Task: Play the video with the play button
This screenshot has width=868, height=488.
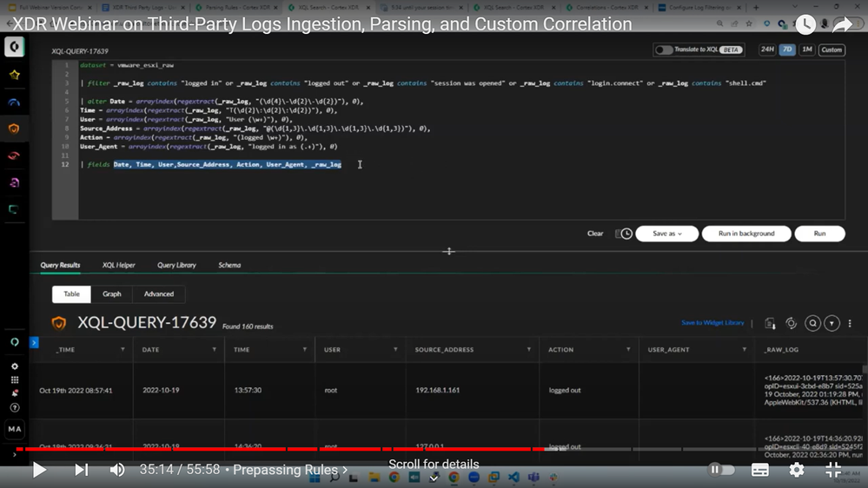Action: (x=39, y=470)
